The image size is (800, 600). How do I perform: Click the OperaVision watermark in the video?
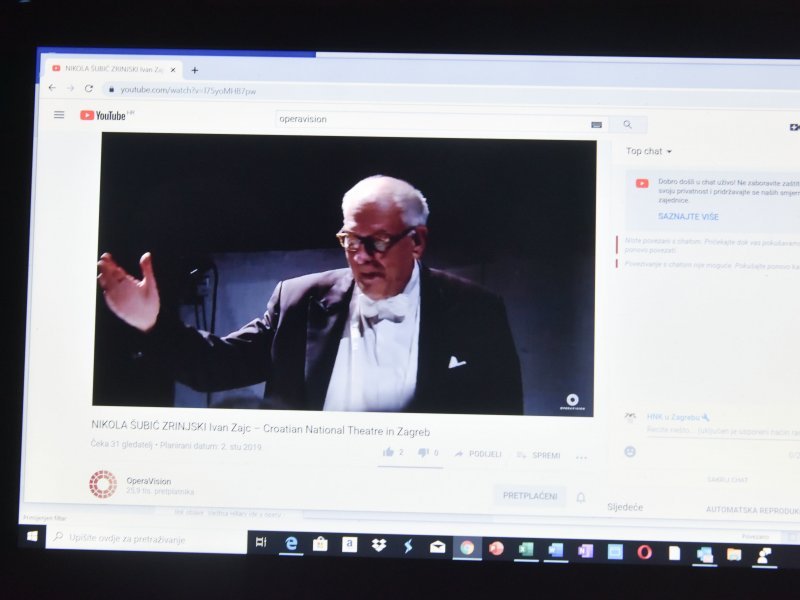(572, 402)
